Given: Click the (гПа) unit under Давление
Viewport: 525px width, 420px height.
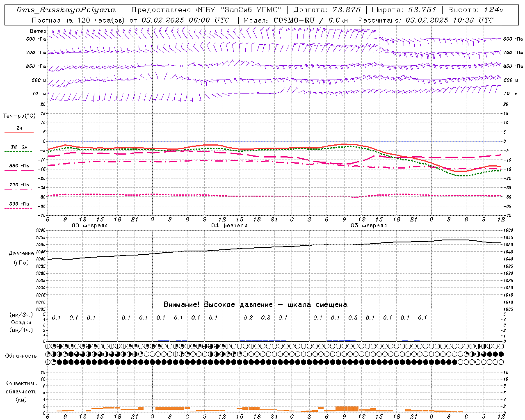Looking at the screenshot, I should (21, 263).
